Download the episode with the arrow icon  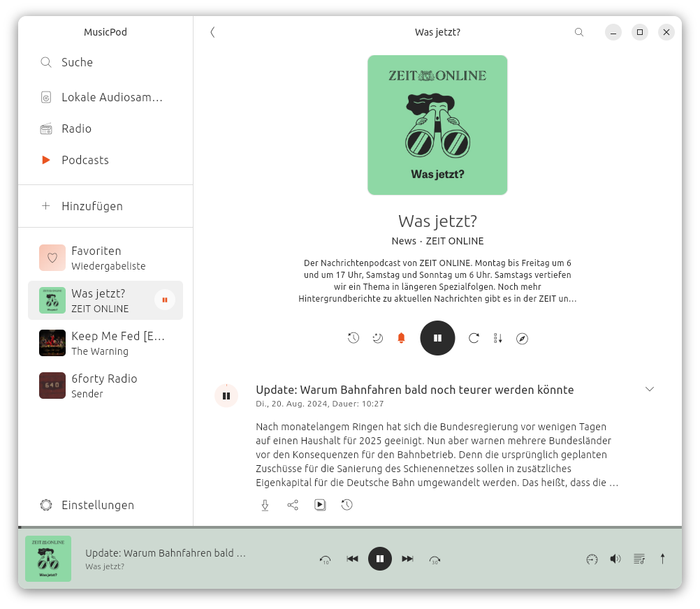pos(265,505)
